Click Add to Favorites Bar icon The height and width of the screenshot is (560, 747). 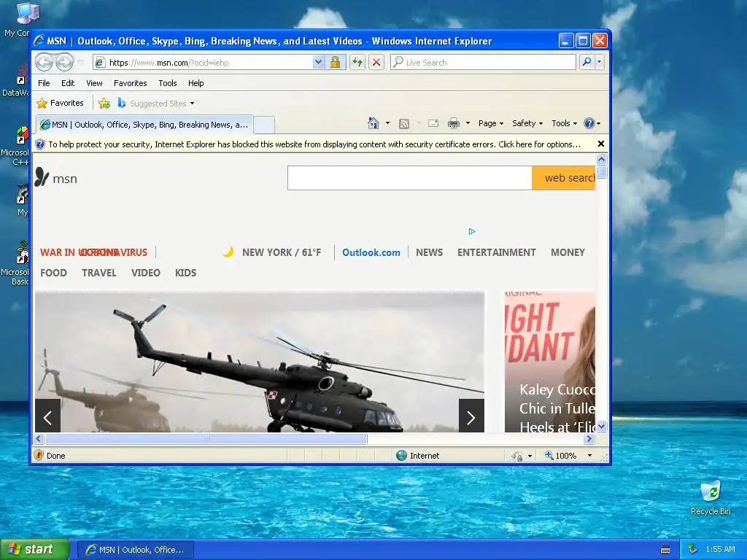[x=104, y=104]
